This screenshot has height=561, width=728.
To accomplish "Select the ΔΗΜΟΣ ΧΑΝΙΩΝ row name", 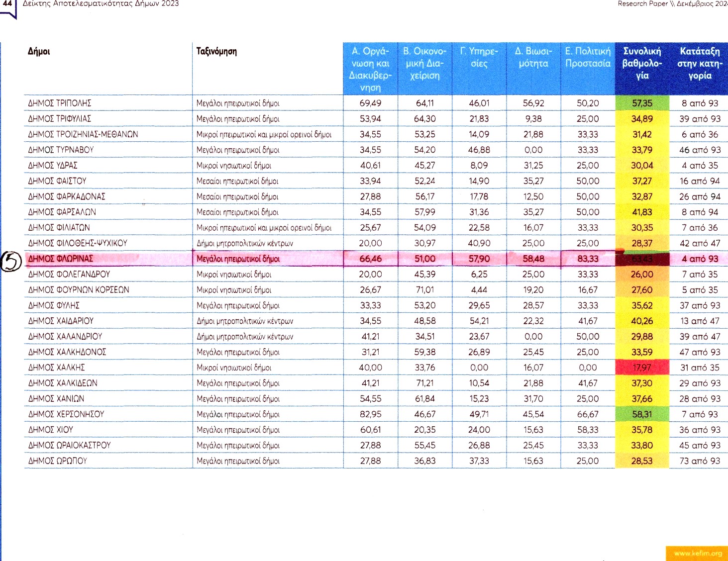I will click(x=56, y=398).
